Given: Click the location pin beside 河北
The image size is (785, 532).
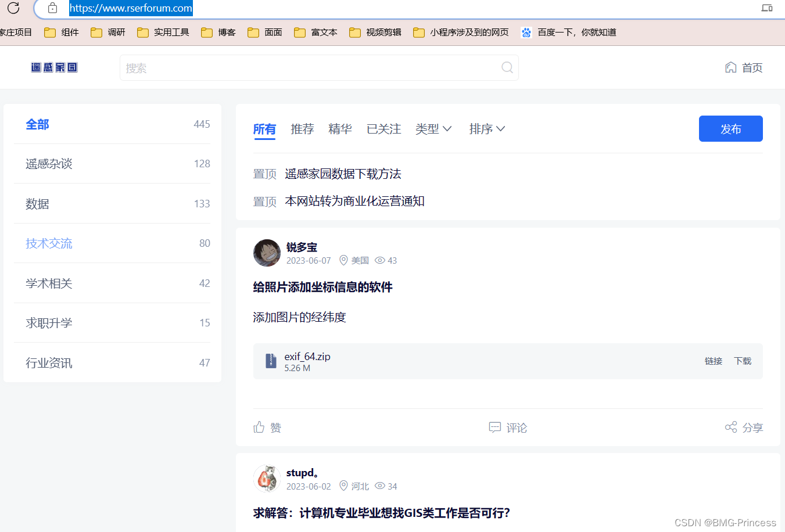Looking at the screenshot, I should (x=343, y=486).
